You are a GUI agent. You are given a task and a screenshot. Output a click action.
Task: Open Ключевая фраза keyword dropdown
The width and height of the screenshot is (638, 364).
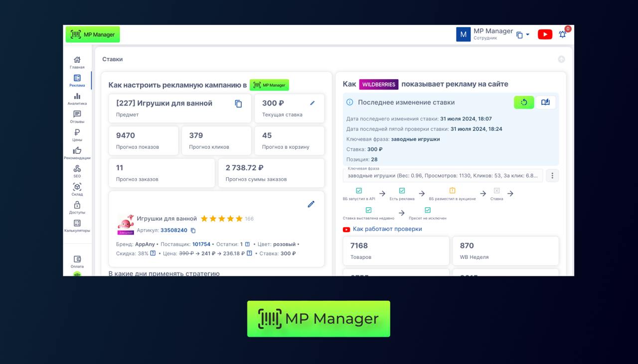(443, 176)
